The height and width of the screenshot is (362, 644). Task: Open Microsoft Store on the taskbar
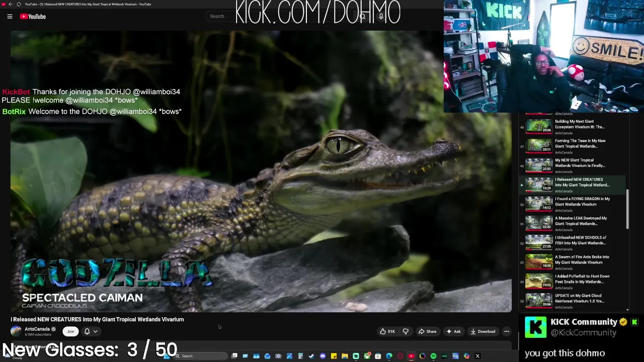point(378,356)
